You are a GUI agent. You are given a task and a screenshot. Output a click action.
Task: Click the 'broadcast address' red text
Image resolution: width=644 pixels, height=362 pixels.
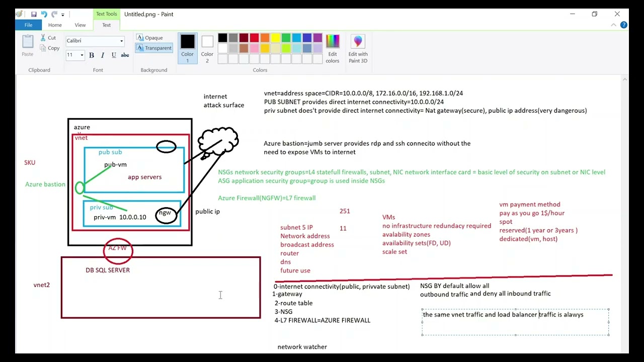pos(307,245)
